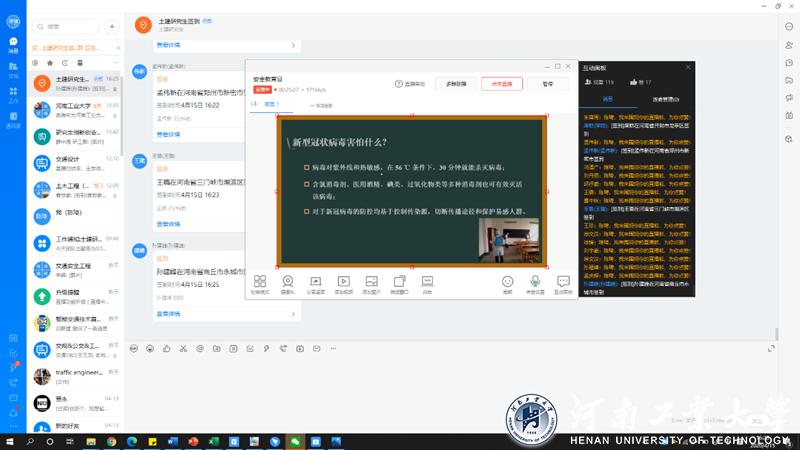Viewport: 800px width, 450px height.
Task: Expand the chevron arrow on the topmost check-in card
Action: [293, 45]
